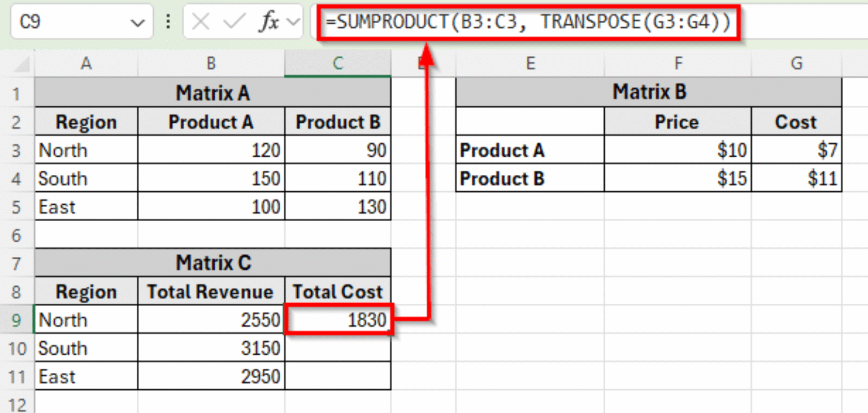Select row 6 header
Image resolution: width=868 pixels, height=413 pixels.
[x=17, y=234]
